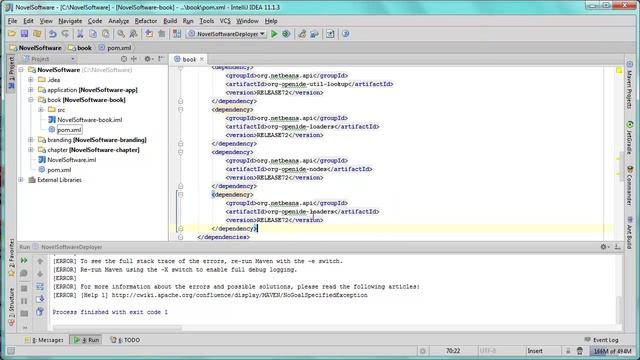Click the memory indicator 166M of 494M
Image resolution: width=640 pixels, height=360 pixels.
point(613,351)
